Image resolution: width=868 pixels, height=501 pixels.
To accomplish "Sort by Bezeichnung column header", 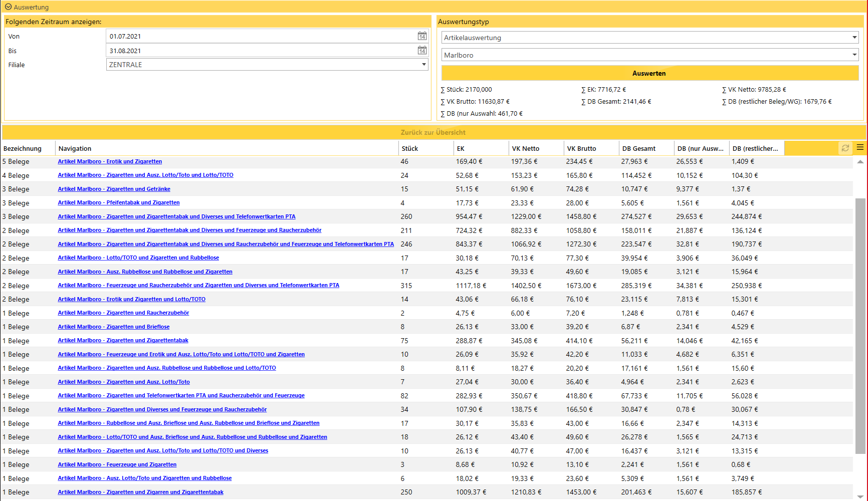I will (x=28, y=148).
